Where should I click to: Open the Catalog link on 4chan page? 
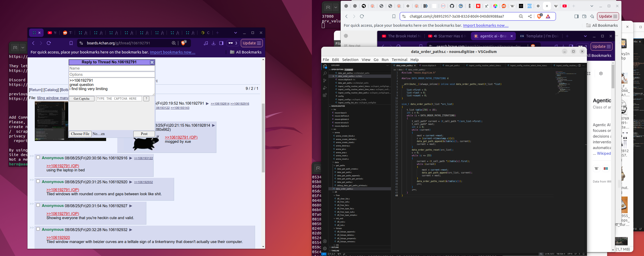tap(51, 90)
